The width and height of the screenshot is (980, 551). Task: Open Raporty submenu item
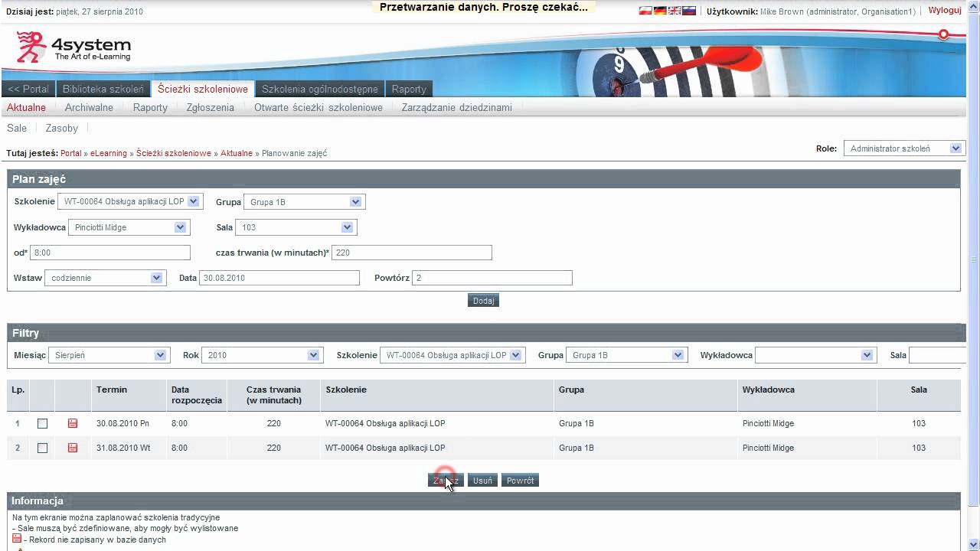pos(150,108)
